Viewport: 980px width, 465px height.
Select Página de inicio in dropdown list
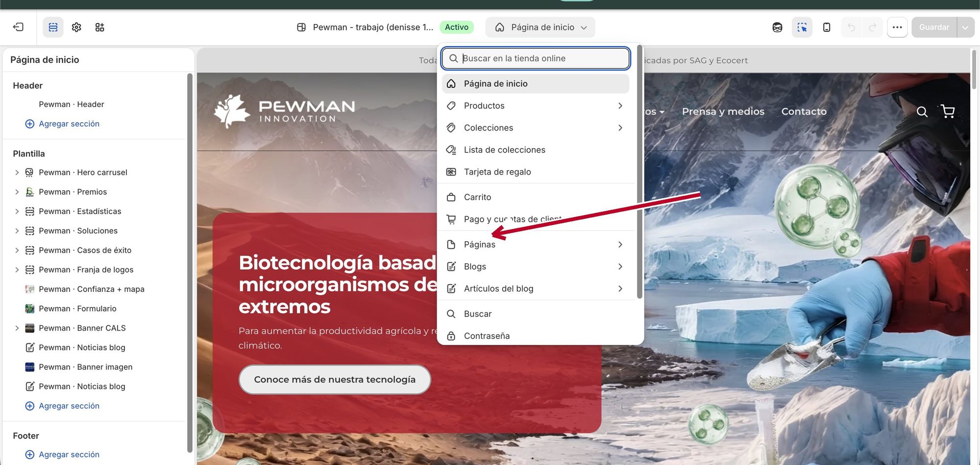click(x=536, y=83)
